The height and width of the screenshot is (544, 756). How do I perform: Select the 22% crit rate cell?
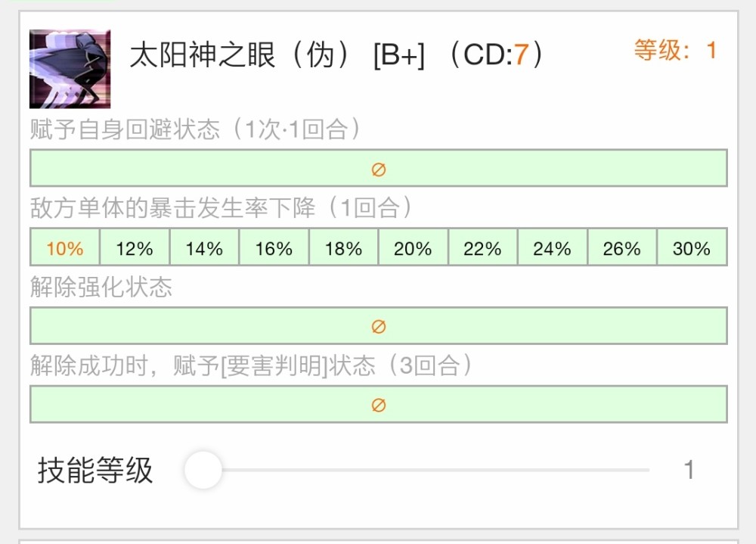pos(482,249)
